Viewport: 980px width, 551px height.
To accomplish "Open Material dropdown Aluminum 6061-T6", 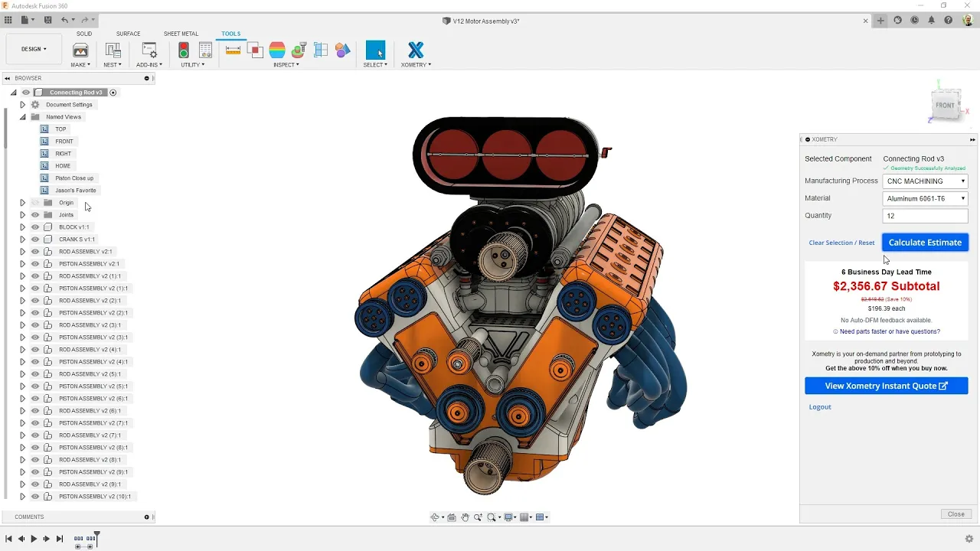I will 925,198.
